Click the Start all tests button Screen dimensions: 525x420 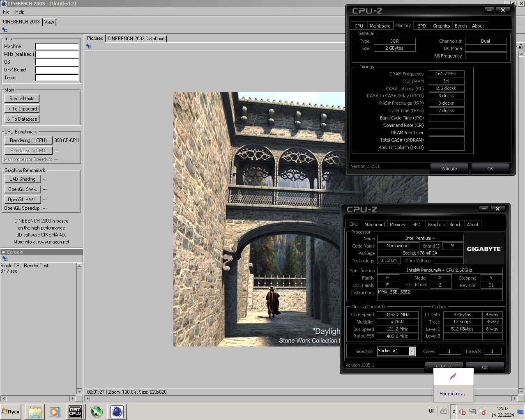pyautogui.click(x=22, y=99)
